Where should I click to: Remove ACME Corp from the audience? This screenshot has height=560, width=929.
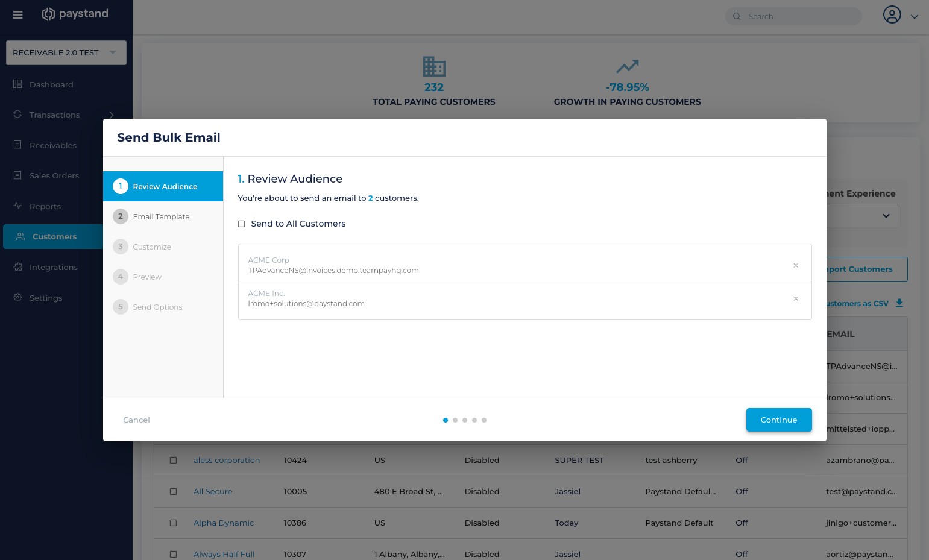(x=796, y=265)
